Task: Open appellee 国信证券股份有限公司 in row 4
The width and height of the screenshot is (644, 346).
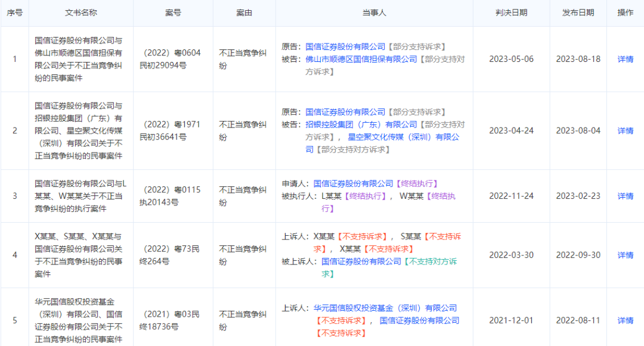Action: pyautogui.click(x=361, y=261)
